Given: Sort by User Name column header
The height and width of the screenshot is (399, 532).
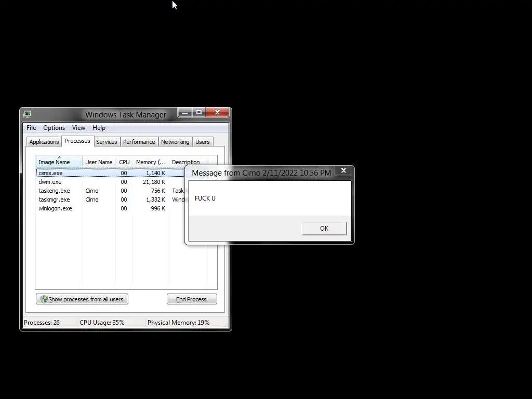Looking at the screenshot, I should [99, 162].
